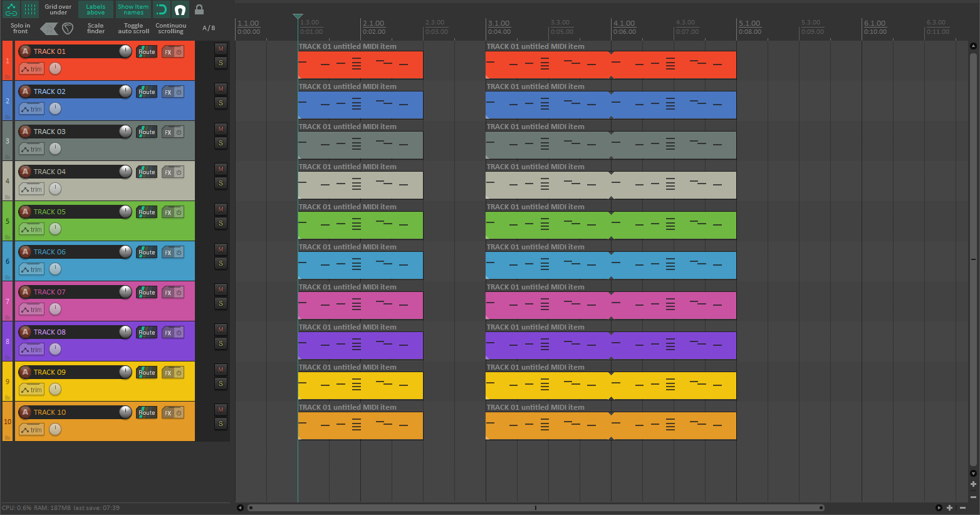Viewport: 980px width, 515px height.
Task: Solo TRACK 02
Action: 221,103
